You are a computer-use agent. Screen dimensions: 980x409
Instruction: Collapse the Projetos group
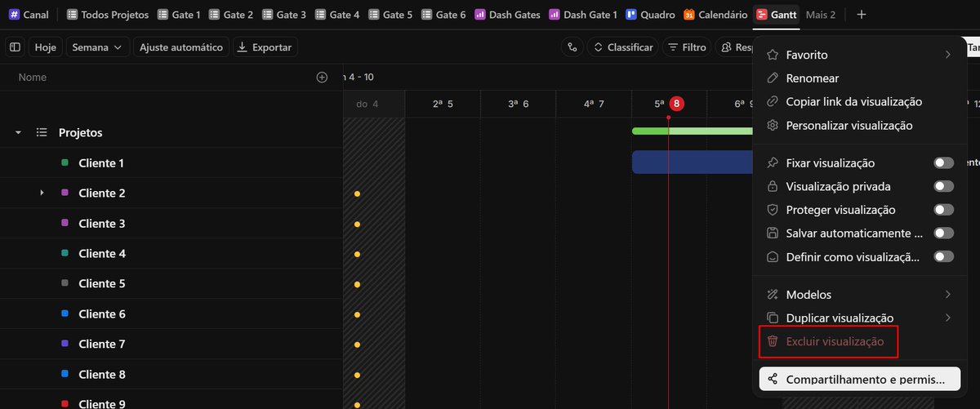(18, 132)
